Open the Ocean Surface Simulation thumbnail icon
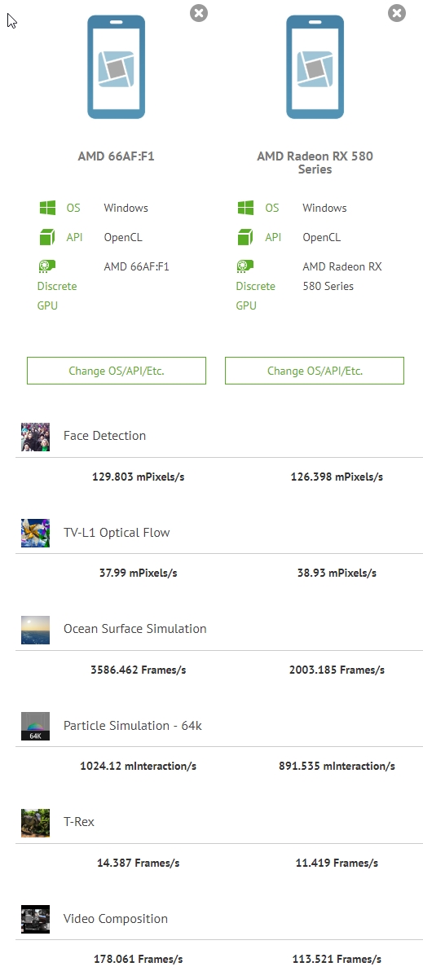Viewport: 423px width, 980px height. tap(35, 630)
